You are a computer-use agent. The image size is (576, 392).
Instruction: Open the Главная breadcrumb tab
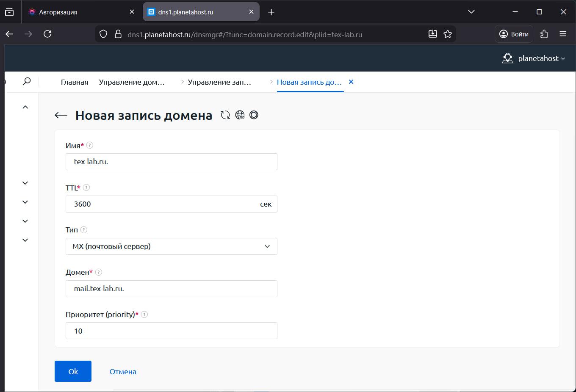coord(74,82)
